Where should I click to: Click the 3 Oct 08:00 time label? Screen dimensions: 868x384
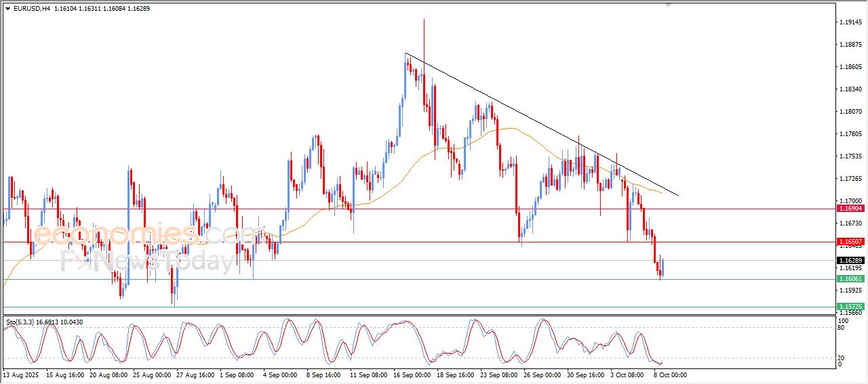click(x=627, y=375)
